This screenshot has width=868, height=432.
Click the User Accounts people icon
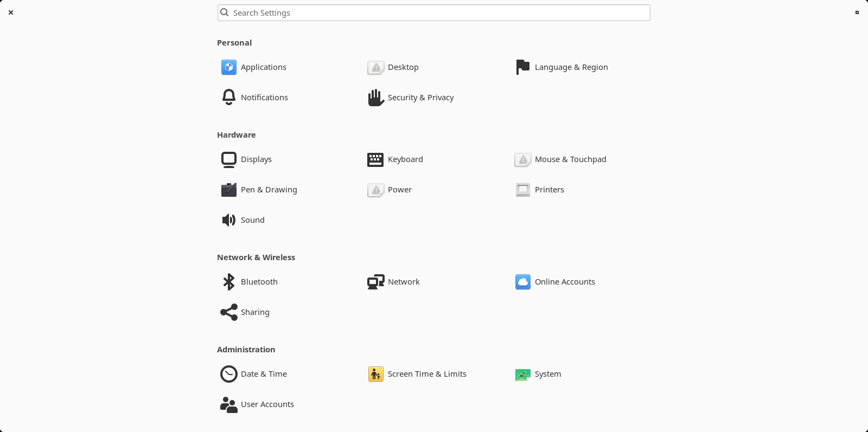(x=229, y=404)
